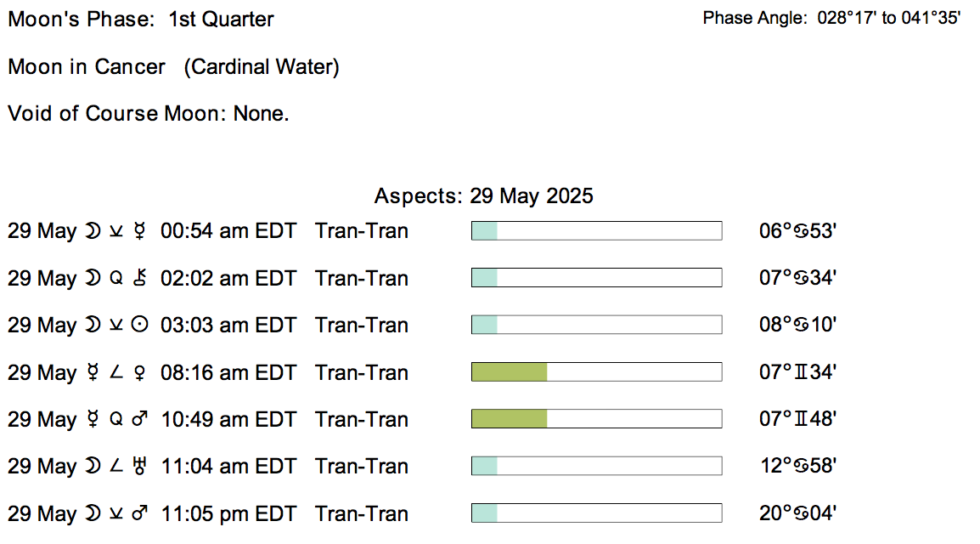Click the Mercury glyph in the 00:54 am row

coord(140,231)
